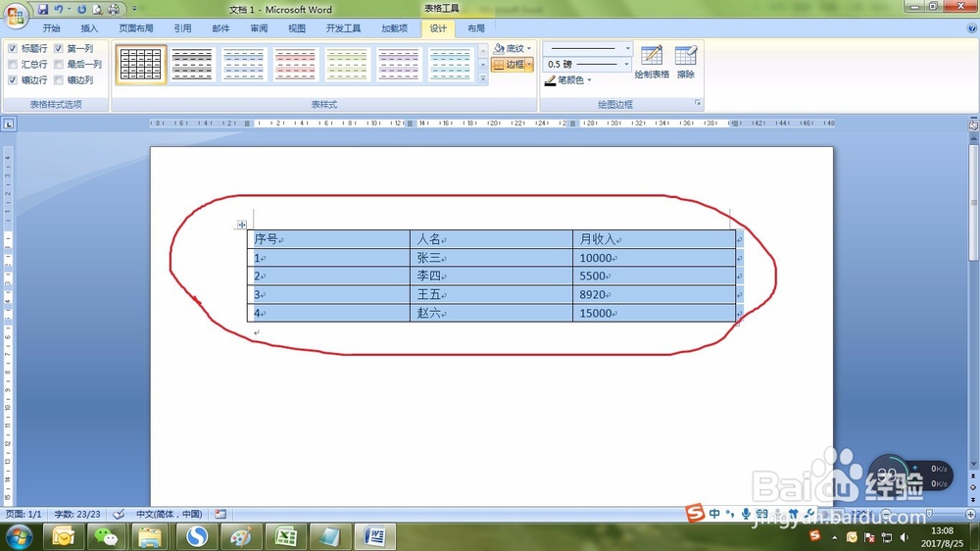Switch to the 开始 tab
This screenshot has height=551, width=980.
tap(51, 28)
